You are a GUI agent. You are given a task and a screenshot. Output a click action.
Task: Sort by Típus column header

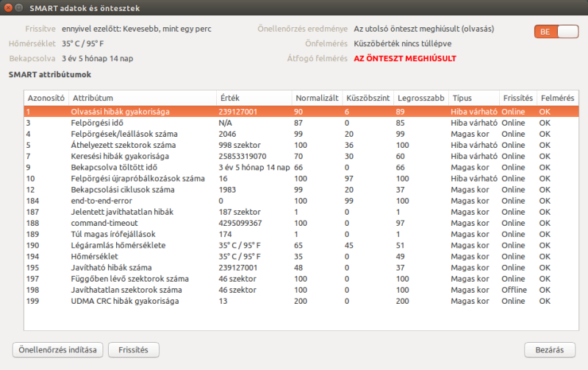coord(473,98)
